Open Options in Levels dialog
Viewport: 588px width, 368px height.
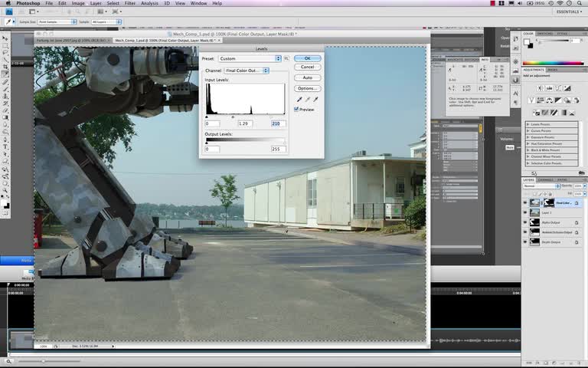[308, 89]
